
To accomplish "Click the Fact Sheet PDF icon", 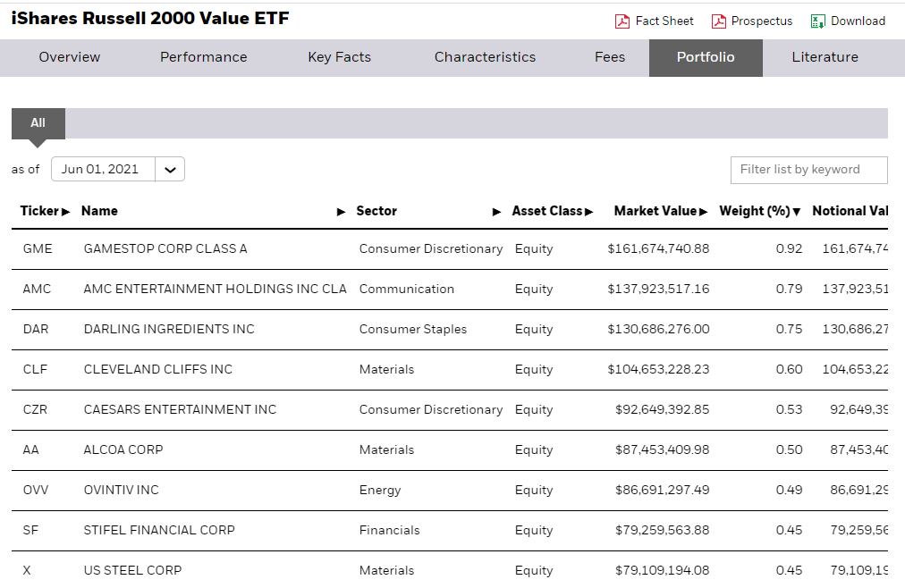I will click(622, 21).
